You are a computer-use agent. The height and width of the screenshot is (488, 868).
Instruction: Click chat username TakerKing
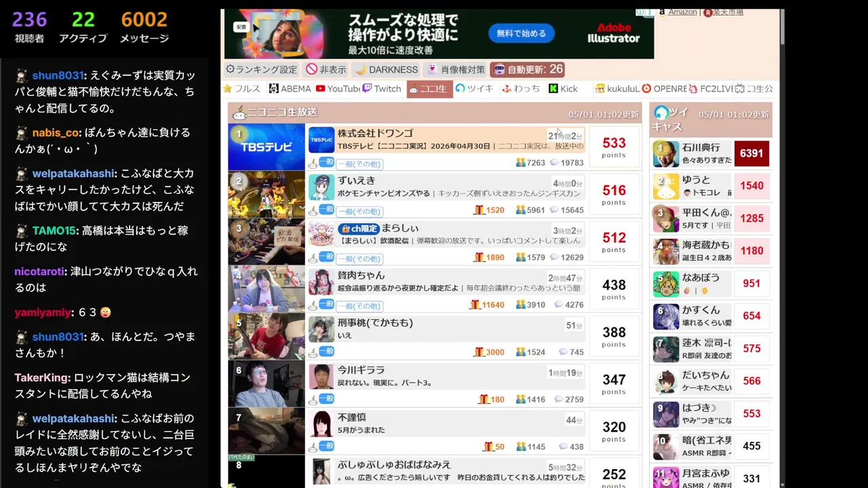coord(42,378)
